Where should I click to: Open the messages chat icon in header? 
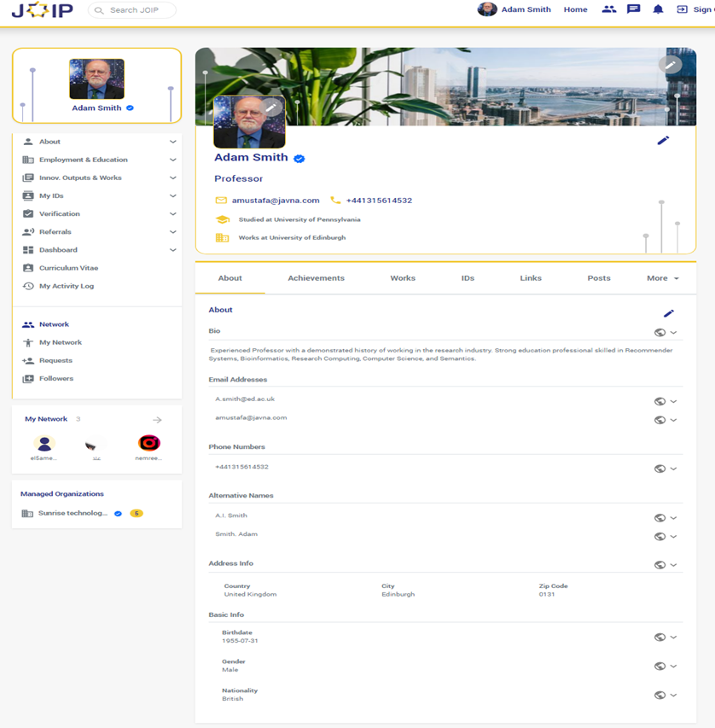click(x=633, y=9)
